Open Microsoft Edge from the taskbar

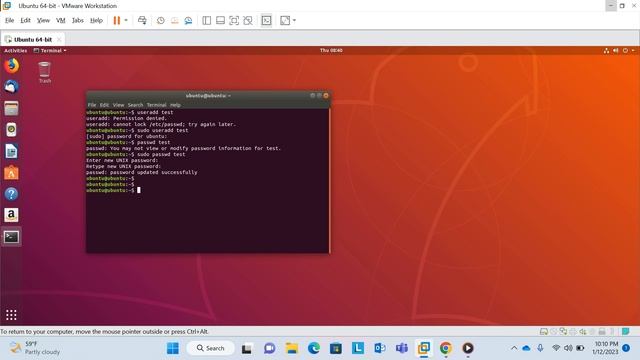(313, 348)
